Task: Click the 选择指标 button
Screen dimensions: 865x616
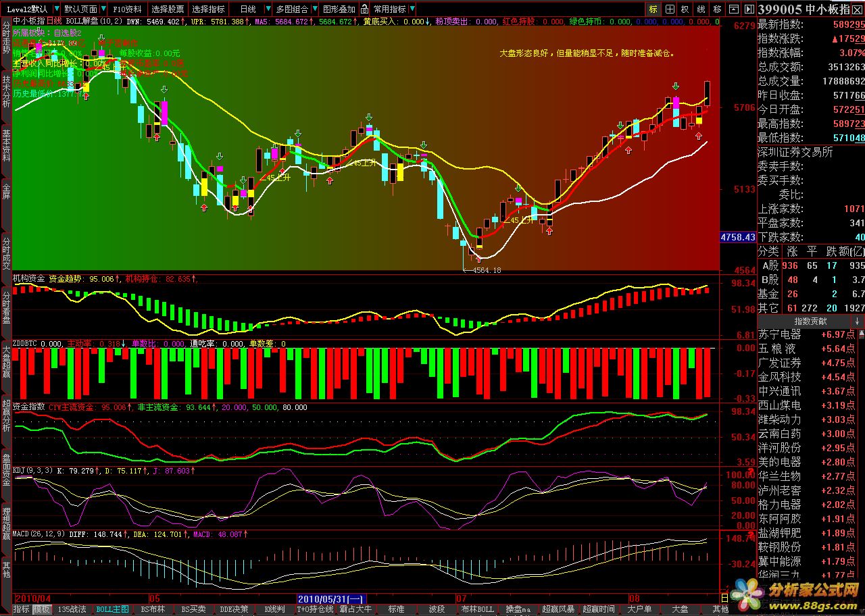Action: (x=208, y=9)
